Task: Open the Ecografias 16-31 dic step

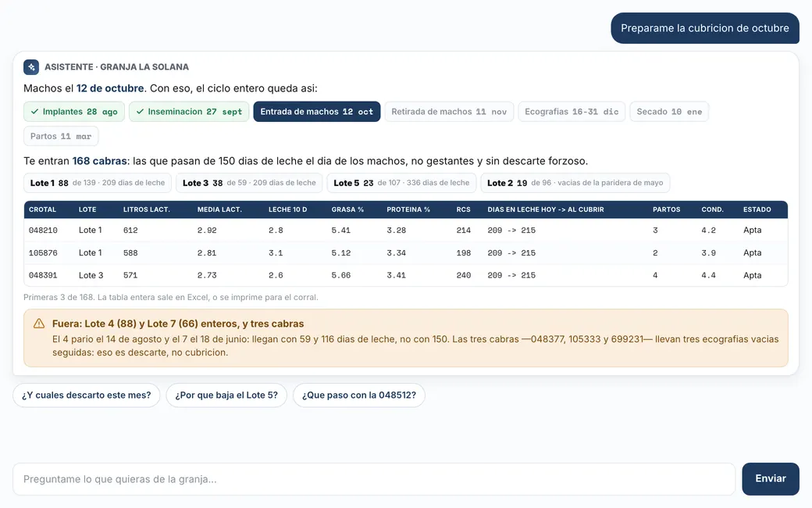Action: pos(572,112)
